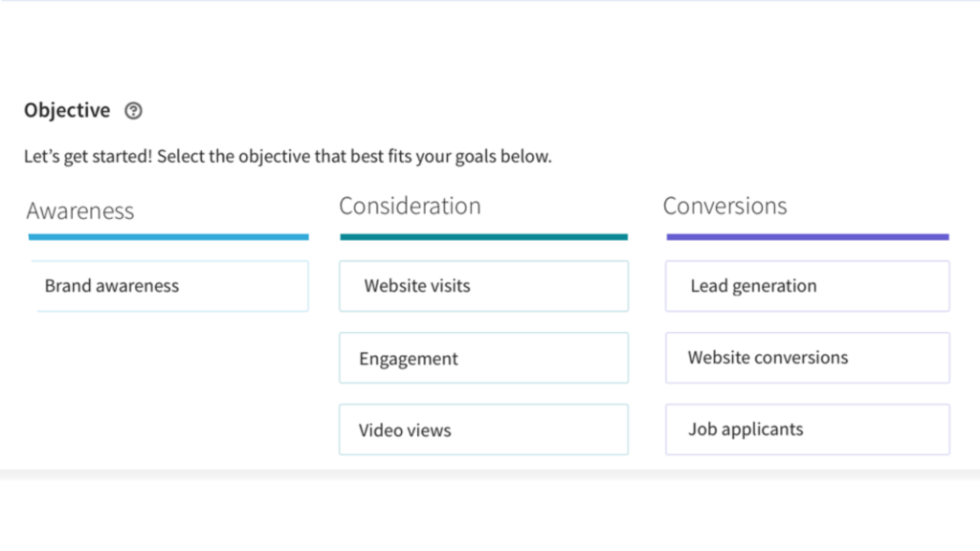Choose the Website visits objective
Viewport: 980px width, 551px height.
pyautogui.click(x=483, y=286)
